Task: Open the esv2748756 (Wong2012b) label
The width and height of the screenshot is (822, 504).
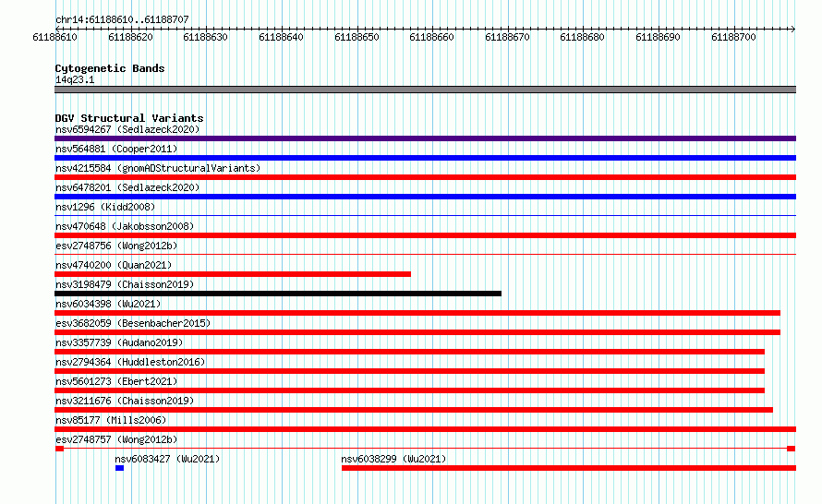Action: [116, 246]
